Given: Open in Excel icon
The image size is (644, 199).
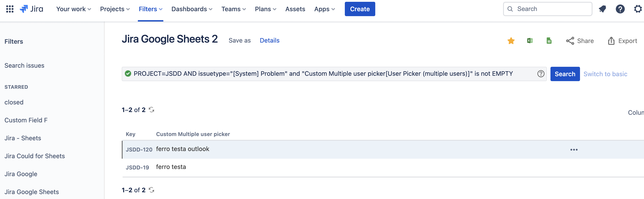Looking at the screenshot, I should (x=530, y=41).
